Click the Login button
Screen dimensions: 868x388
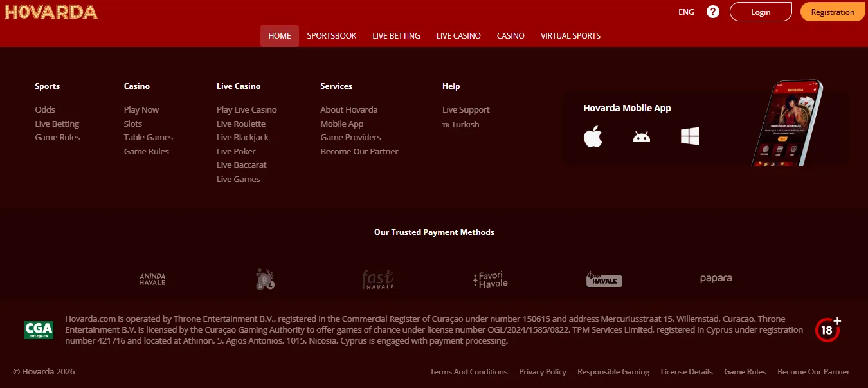[761, 12]
